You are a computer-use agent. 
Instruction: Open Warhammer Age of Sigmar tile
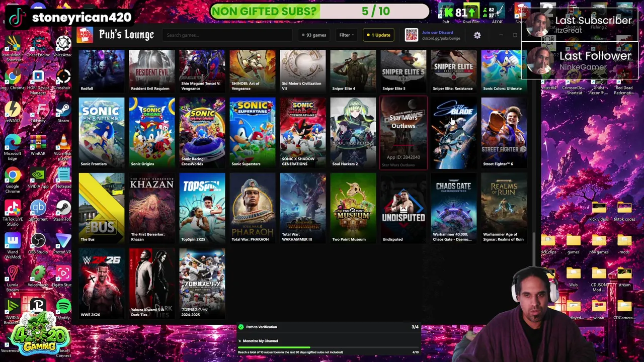pyautogui.click(x=504, y=208)
